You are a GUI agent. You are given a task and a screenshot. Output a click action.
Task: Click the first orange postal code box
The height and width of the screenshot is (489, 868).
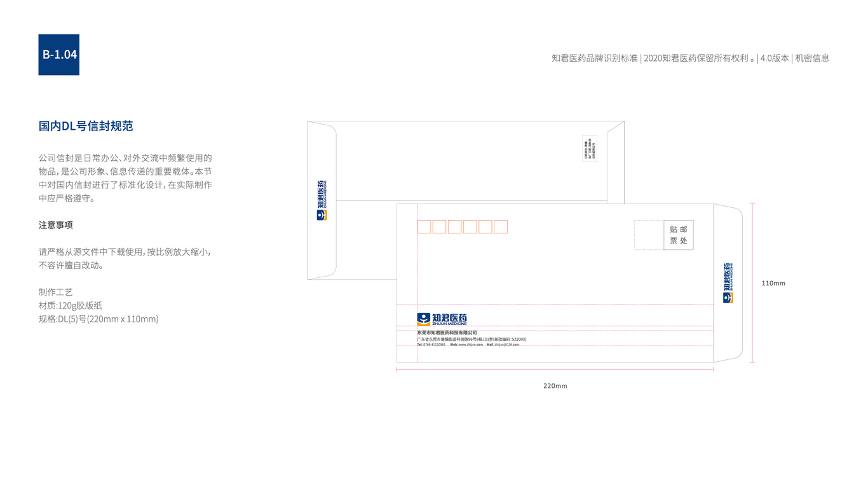pyautogui.click(x=424, y=226)
